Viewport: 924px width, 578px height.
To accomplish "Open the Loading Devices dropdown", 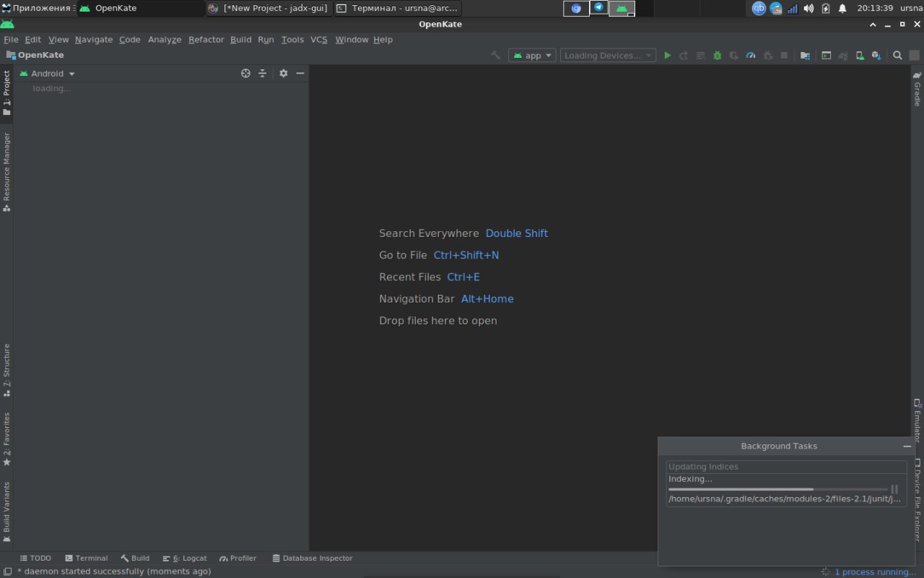I will 608,56.
